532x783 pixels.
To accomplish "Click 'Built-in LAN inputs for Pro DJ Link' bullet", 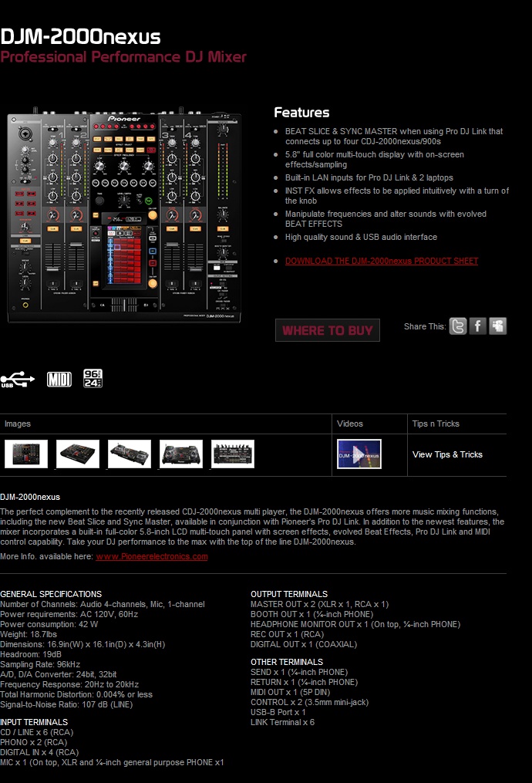I will pos(369,177).
